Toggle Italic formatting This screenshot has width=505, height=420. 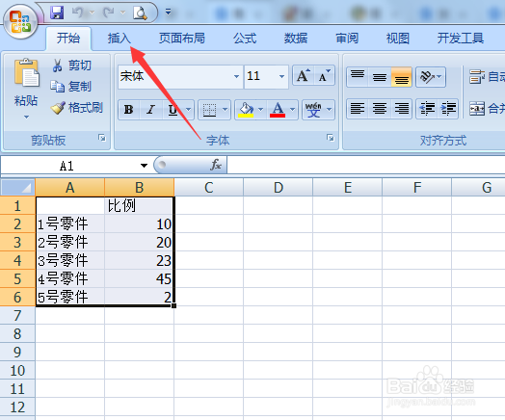point(150,110)
